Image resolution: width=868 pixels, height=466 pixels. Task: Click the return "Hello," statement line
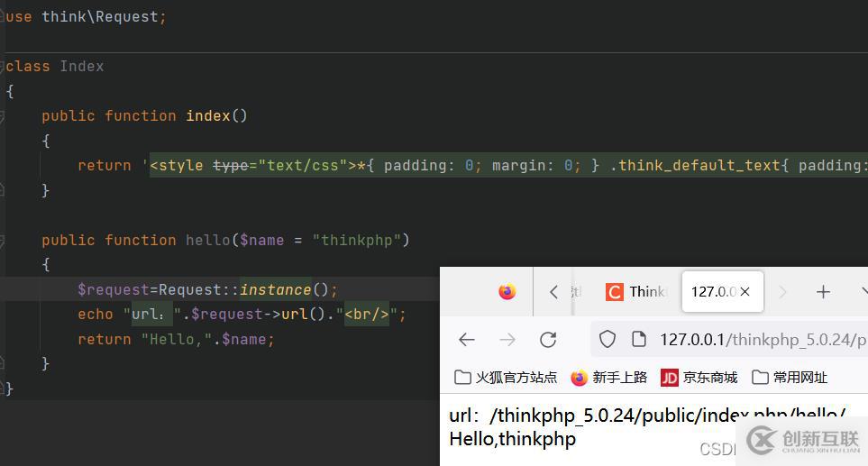coord(176,339)
